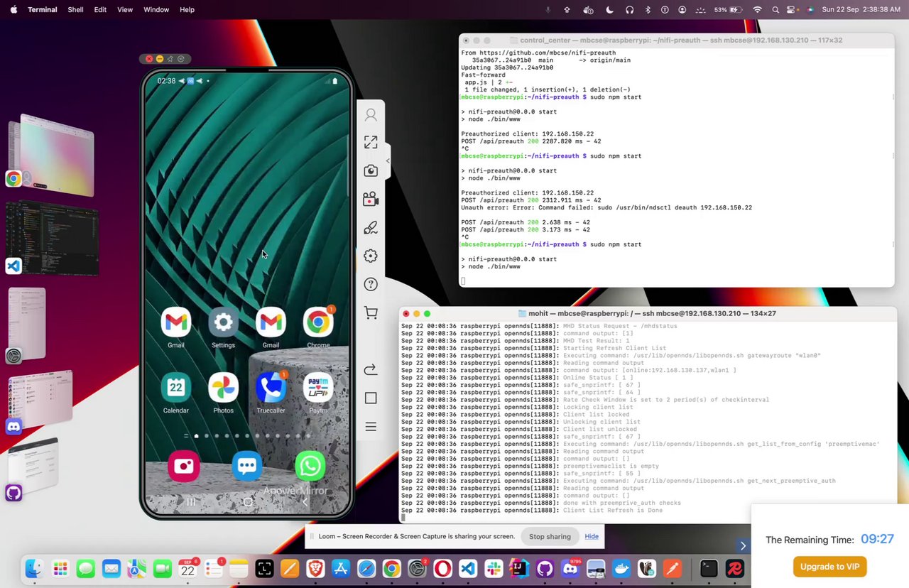Tap the phone home navigation button
Viewport: 909px width, 588px height.
tap(247, 502)
